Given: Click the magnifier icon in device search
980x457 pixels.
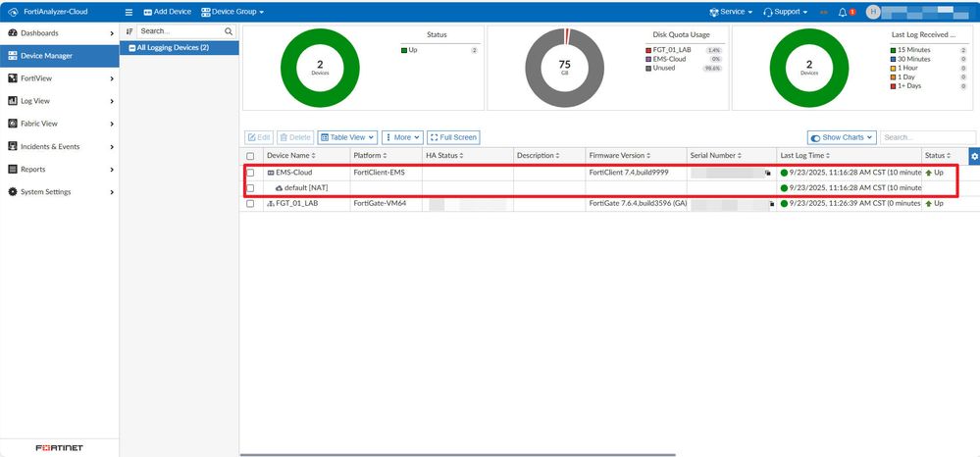Looking at the screenshot, I should point(229,31).
